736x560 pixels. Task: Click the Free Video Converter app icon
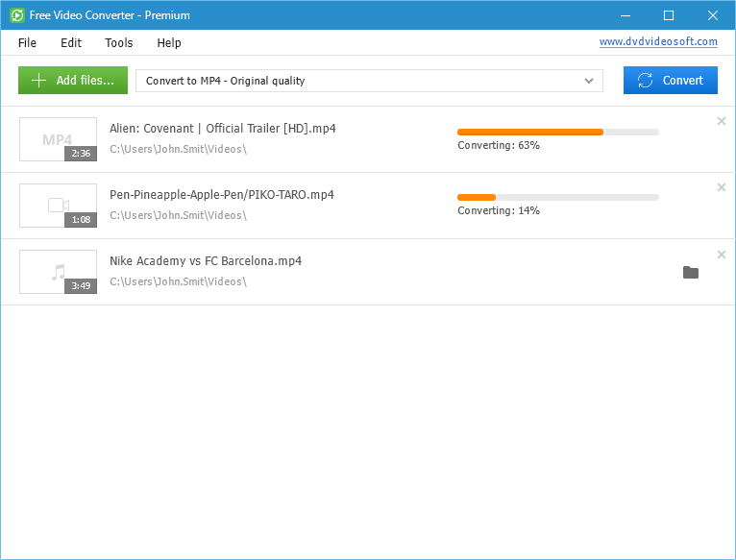(x=16, y=15)
